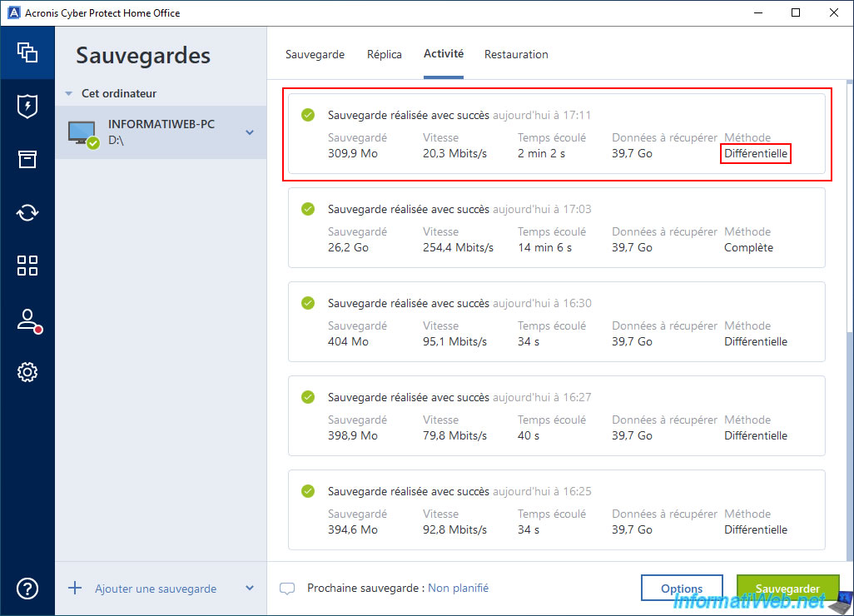Select the INFORMATIWEB-PC D:\ backup entry
The height and width of the screenshot is (616, 854).
click(x=161, y=132)
